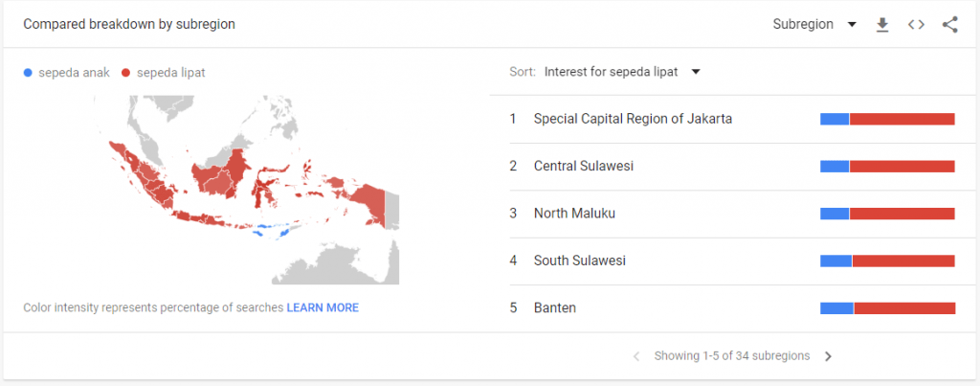Image resolution: width=980 pixels, height=386 pixels.
Task: Click the Banten subregion entry
Action: click(555, 307)
